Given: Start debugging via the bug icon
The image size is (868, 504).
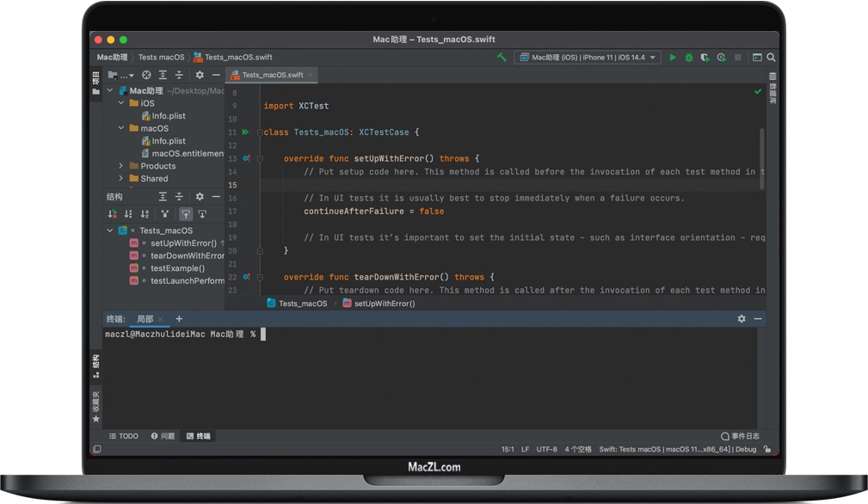Looking at the screenshot, I should point(689,57).
